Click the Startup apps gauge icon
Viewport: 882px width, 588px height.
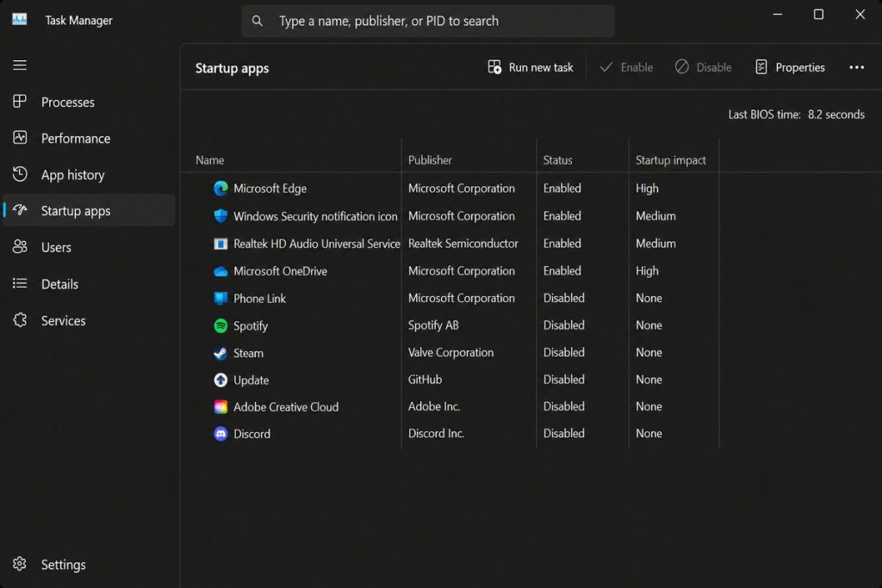20,210
